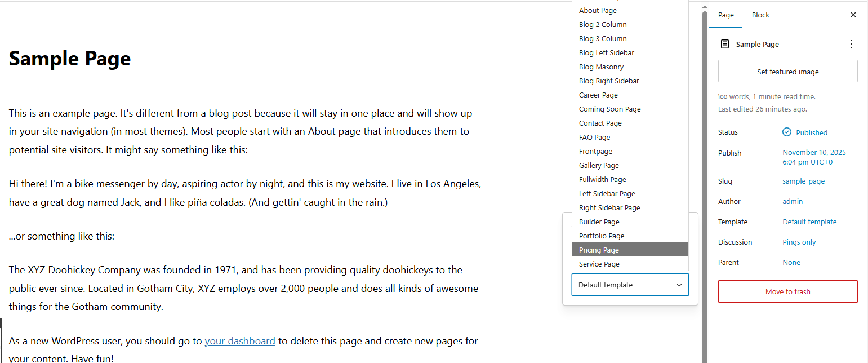Open the Default template dropdown
868x363 pixels.
[630, 285]
